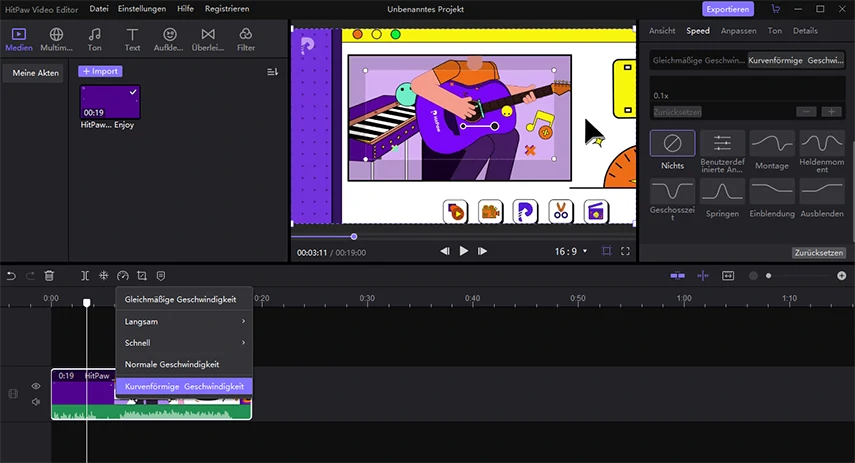This screenshot has height=463, width=855.
Task: Switch to the Details tab
Action: pos(805,31)
